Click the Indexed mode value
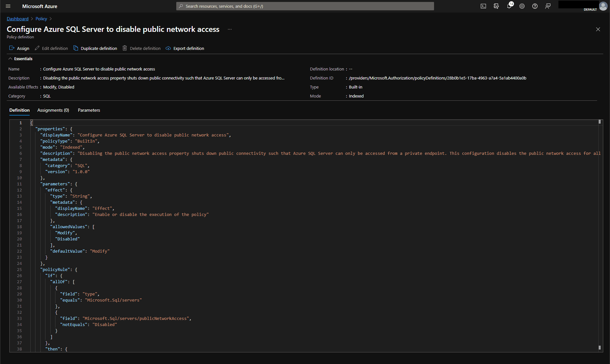Screen dimensions: 610x364 (x=356, y=96)
